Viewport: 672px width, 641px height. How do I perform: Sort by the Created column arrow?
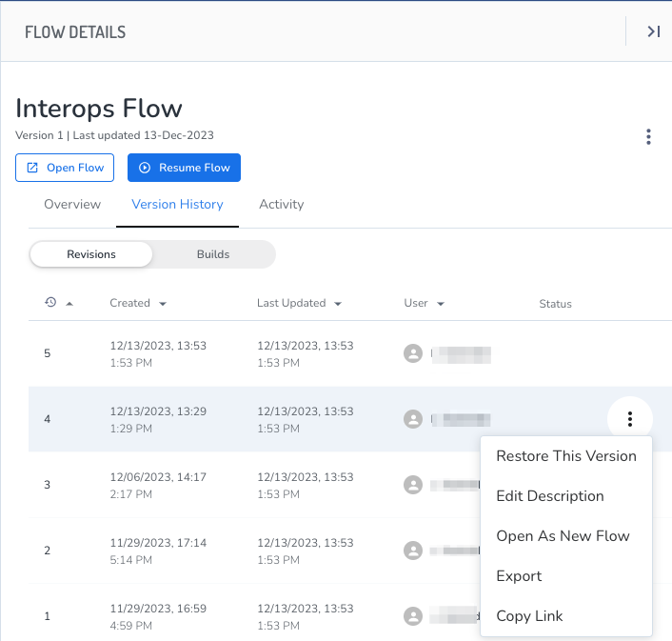point(163,304)
